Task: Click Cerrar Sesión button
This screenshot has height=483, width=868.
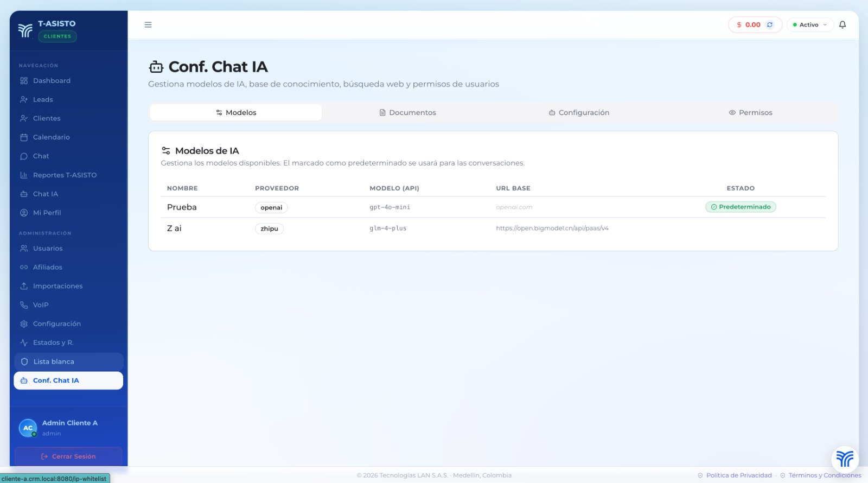Action: tap(68, 456)
